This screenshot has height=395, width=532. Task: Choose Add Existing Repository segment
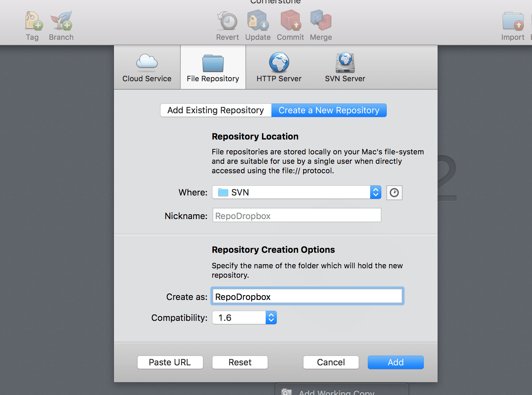(x=216, y=110)
